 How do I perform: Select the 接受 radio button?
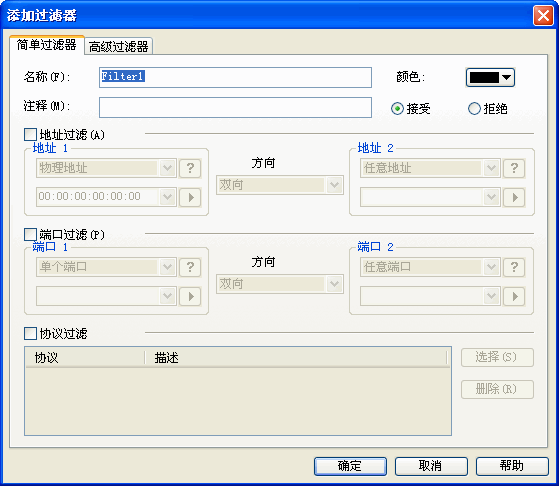coord(397,109)
